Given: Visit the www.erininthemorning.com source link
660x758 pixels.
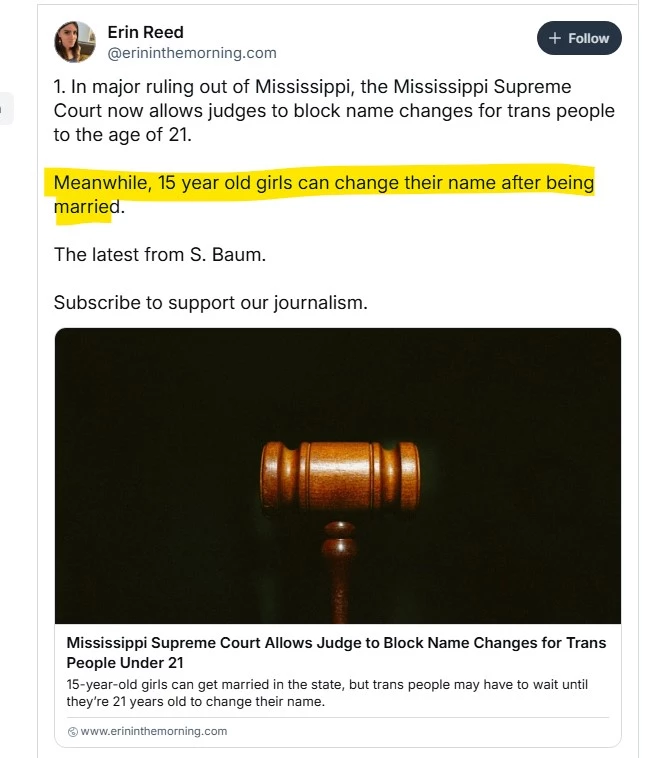Looking at the screenshot, I should pyautogui.click(x=153, y=731).
